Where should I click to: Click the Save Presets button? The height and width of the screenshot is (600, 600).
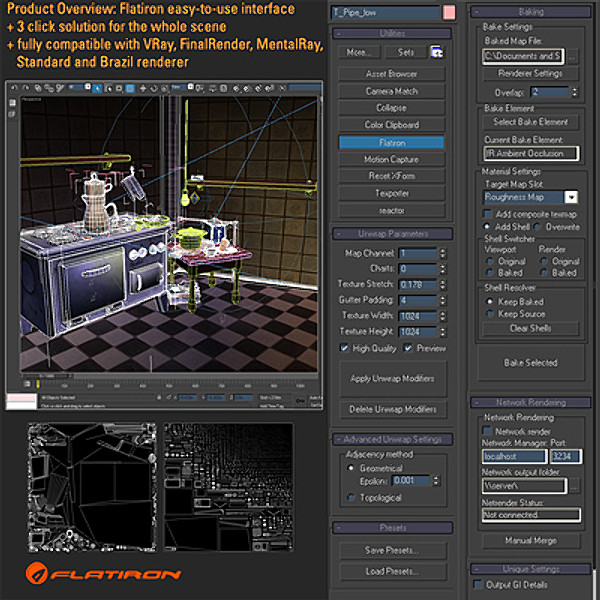[x=393, y=550]
